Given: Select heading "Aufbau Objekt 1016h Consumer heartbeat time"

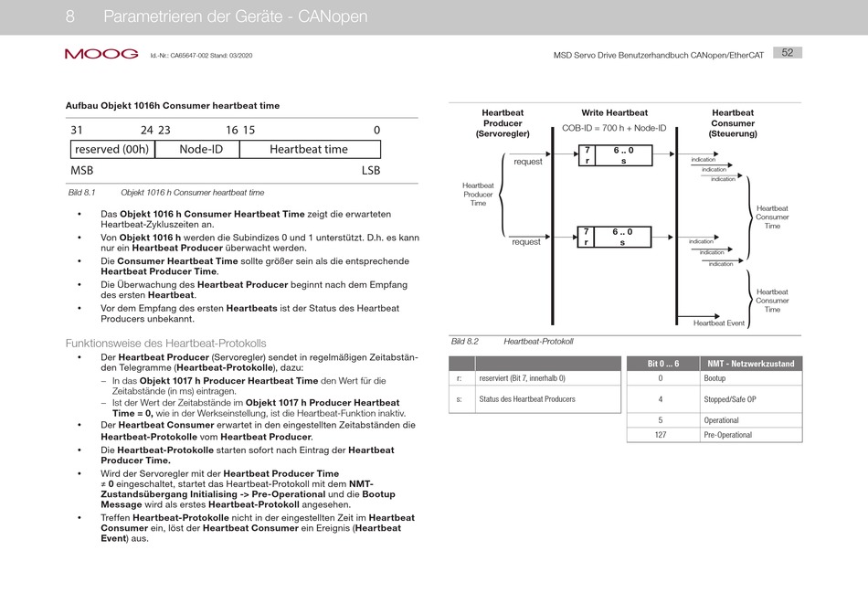Looking at the screenshot, I should [173, 106].
